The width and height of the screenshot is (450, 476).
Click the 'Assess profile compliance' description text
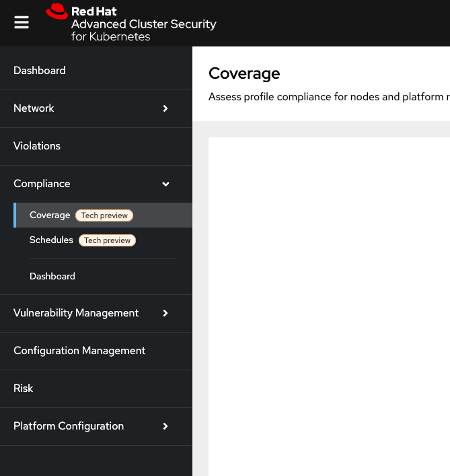point(329,97)
